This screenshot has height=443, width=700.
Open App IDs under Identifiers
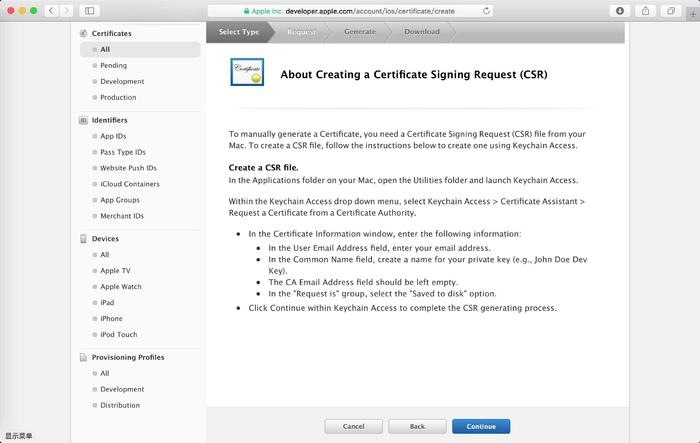coord(113,136)
